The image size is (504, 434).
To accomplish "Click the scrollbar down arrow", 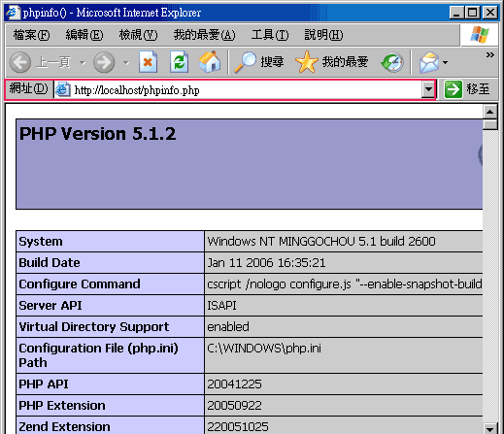I will (x=490, y=428).
